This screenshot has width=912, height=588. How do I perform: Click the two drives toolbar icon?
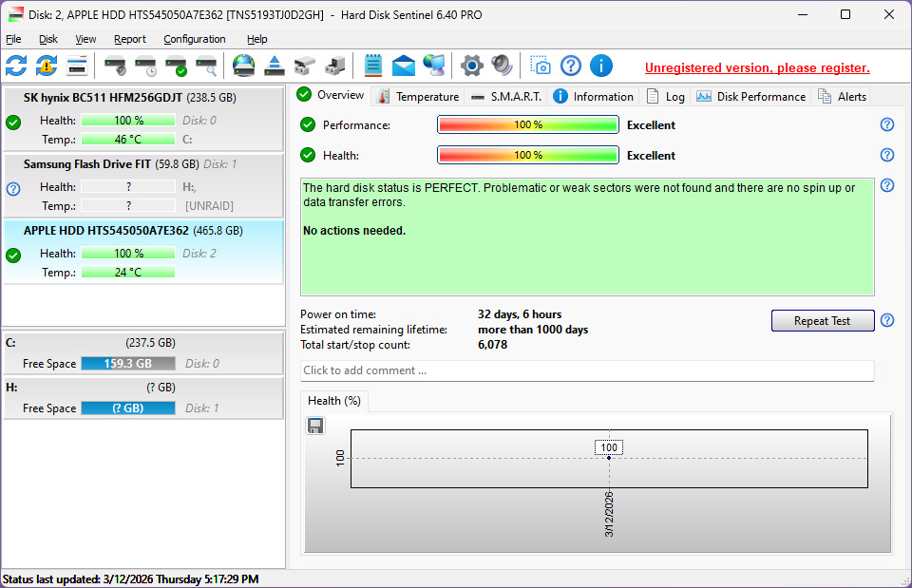[x=304, y=66]
